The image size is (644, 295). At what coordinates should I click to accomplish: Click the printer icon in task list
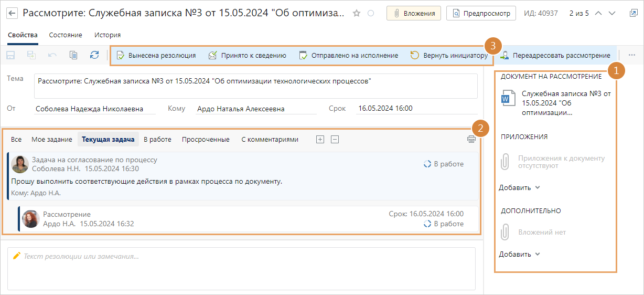[471, 140]
